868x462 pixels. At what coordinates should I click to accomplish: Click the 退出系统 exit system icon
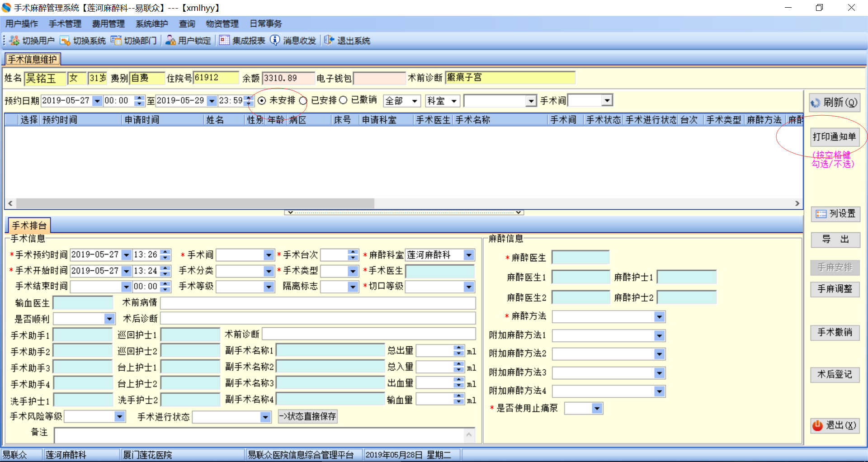pos(329,41)
